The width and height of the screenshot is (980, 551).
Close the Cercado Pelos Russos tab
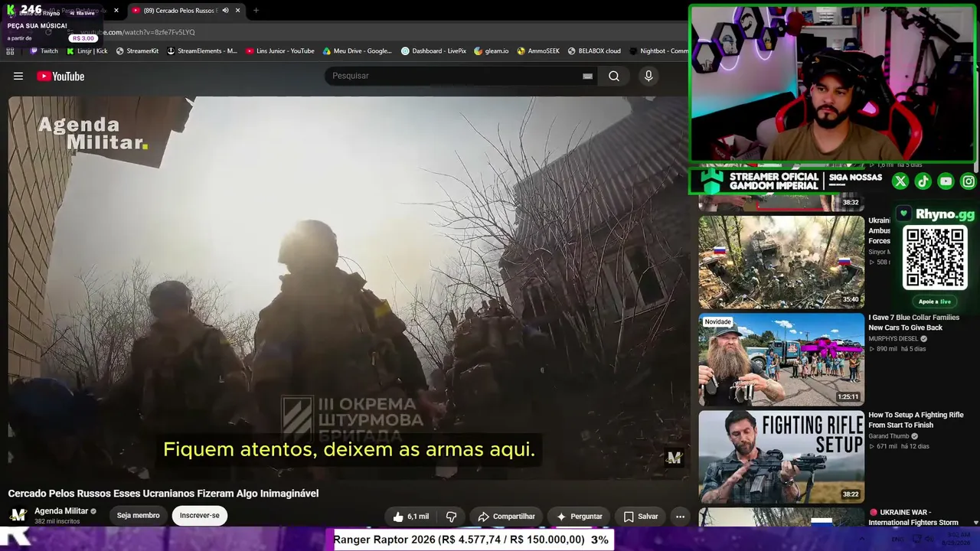point(237,11)
